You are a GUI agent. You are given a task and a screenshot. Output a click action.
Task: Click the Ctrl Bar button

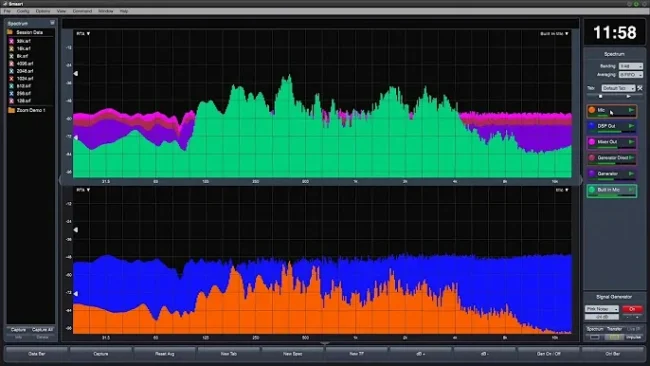click(x=613, y=354)
